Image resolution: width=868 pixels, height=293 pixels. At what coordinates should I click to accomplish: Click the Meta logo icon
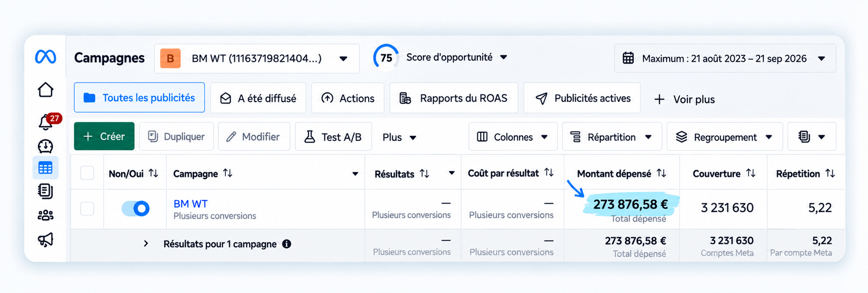tap(45, 57)
